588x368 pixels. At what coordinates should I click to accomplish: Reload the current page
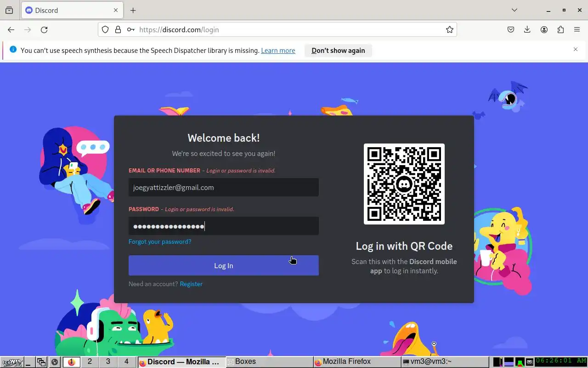(x=44, y=29)
